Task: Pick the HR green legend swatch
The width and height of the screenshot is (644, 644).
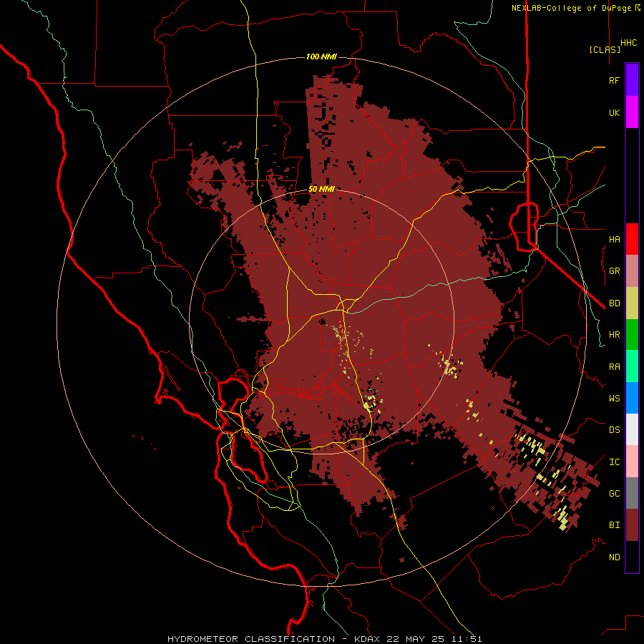Action: click(x=632, y=335)
